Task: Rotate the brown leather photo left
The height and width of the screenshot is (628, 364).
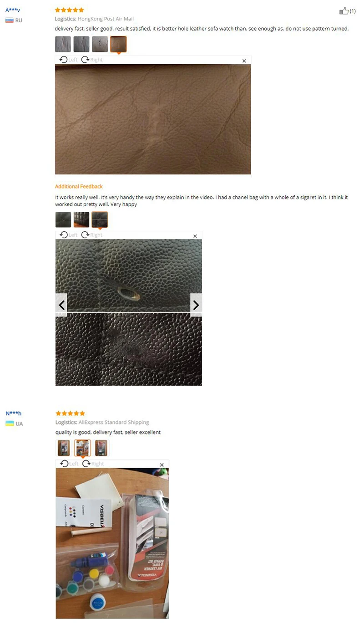Action: click(x=69, y=60)
